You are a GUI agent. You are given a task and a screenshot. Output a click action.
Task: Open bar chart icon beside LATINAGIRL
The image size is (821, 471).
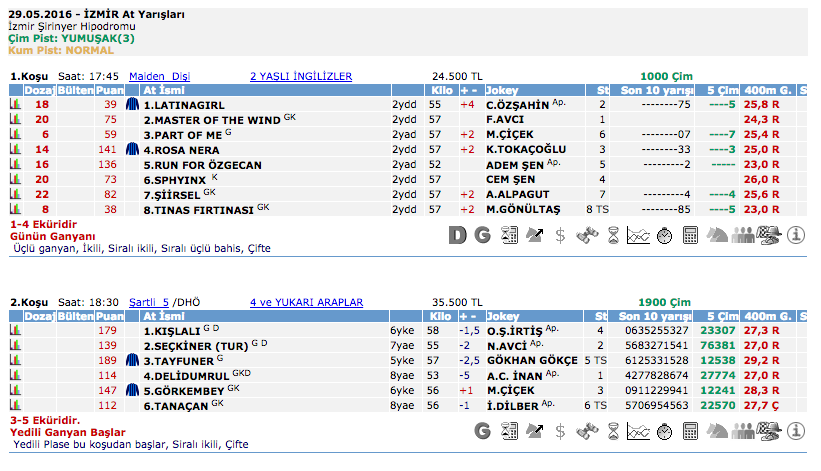point(15,104)
